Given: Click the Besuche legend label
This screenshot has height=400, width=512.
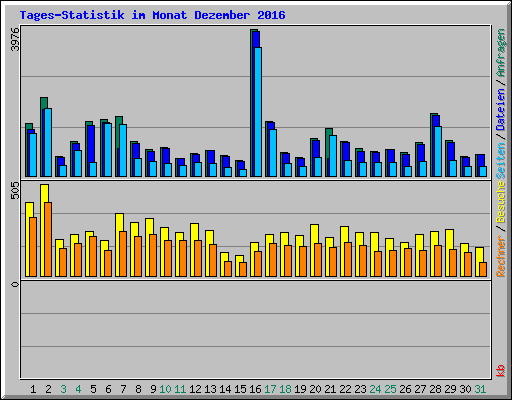Looking at the screenshot, I should [501, 202].
